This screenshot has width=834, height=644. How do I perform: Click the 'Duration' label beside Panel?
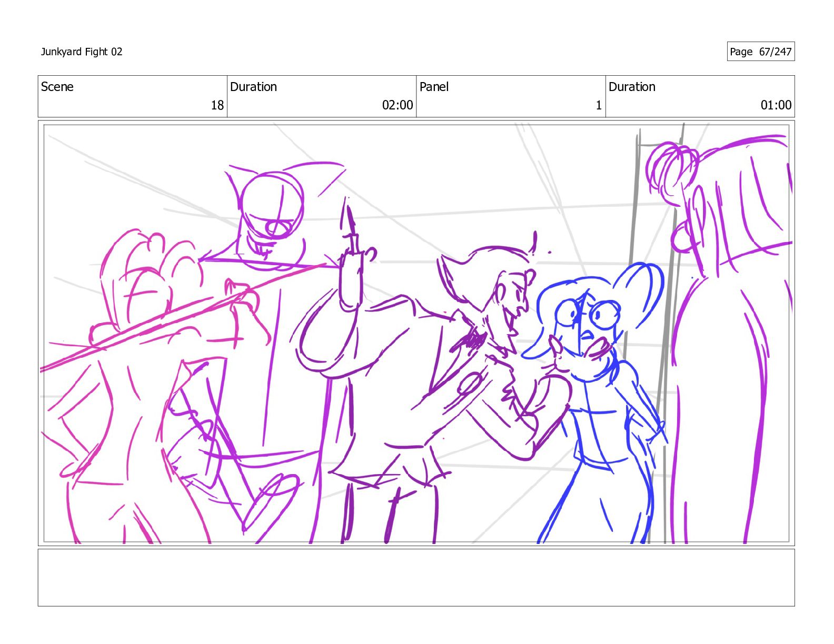632,87
